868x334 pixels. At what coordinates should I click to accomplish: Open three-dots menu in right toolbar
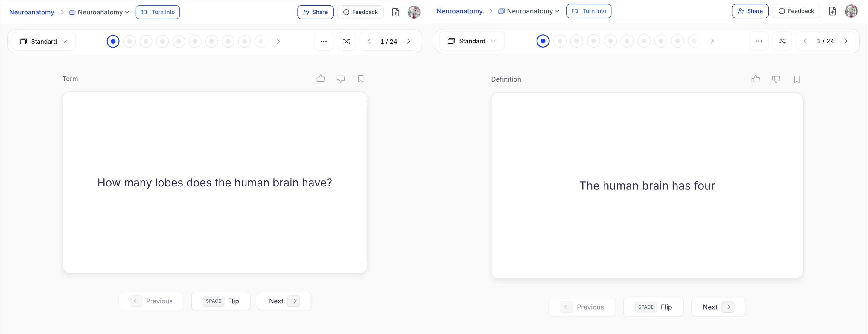[759, 41]
